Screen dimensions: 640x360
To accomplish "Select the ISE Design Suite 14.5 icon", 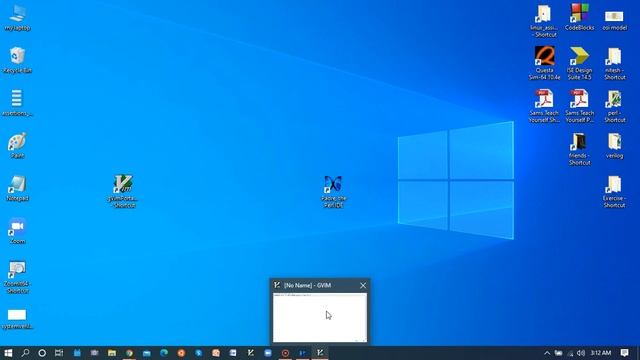I will pos(579,63).
